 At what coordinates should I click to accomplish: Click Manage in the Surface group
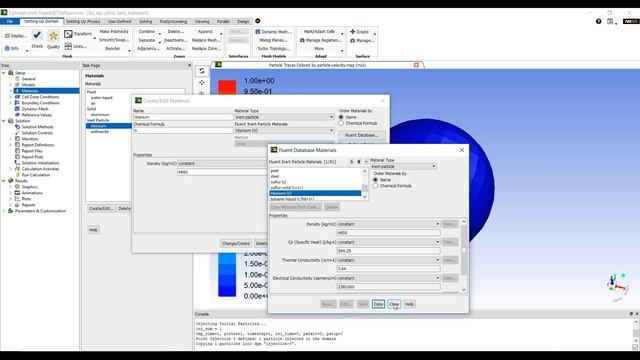[x=362, y=40]
